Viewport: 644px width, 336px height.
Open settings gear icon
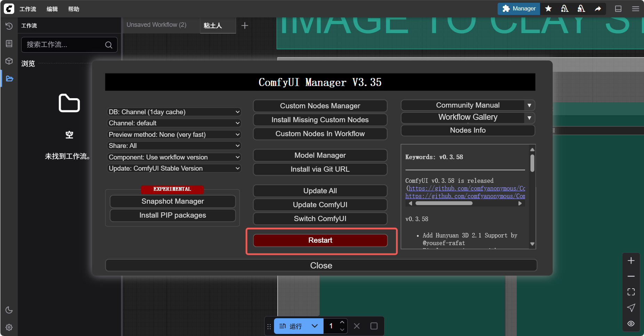(x=9, y=327)
